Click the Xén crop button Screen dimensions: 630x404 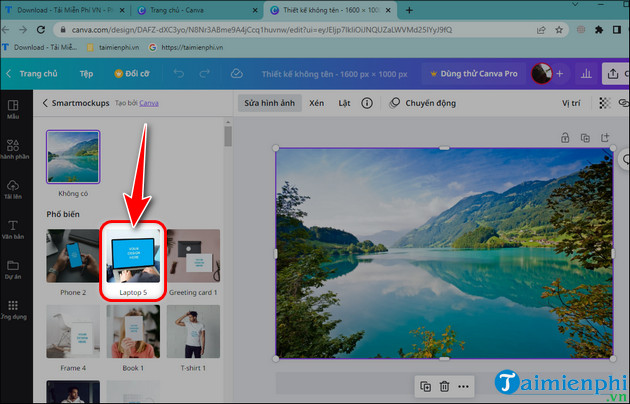pyautogui.click(x=317, y=103)
